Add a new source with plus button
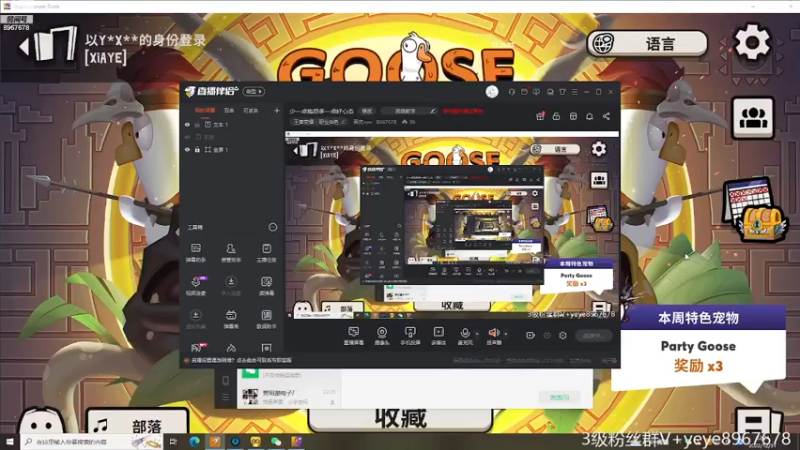 (277, 110)
